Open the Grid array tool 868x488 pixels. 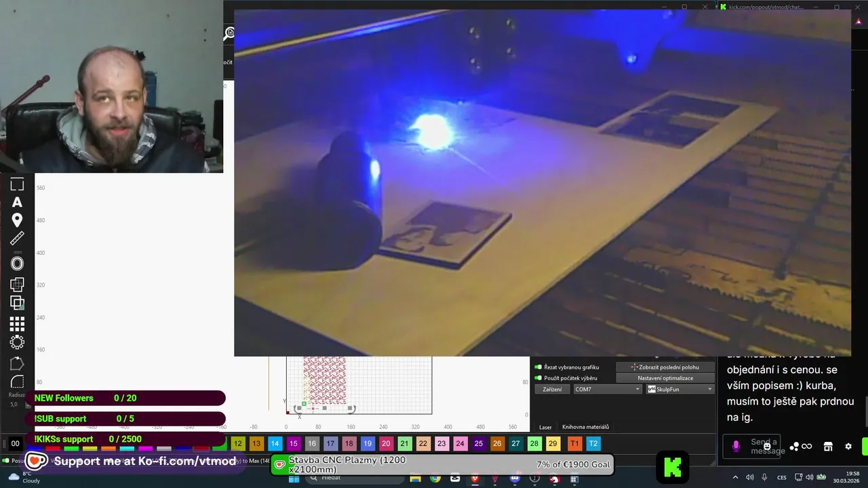pos(17,324)
